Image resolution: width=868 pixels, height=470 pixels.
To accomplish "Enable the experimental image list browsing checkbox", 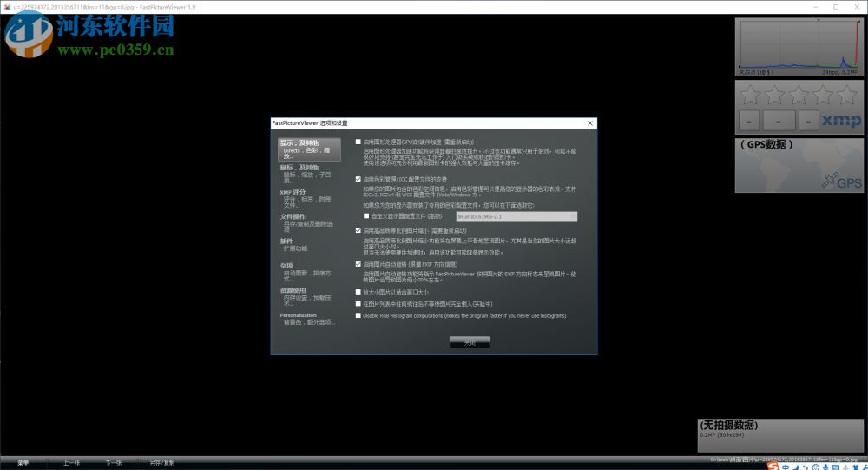I will click(358, 304).
